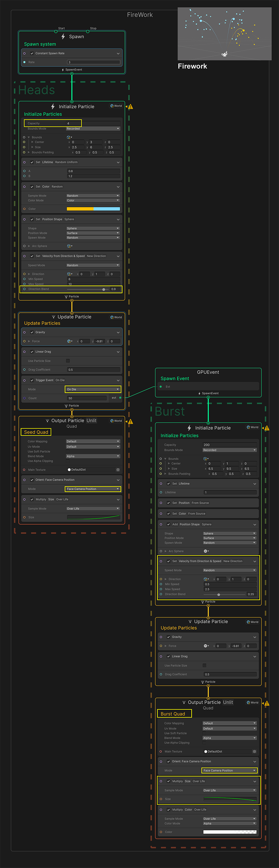Click warning icon beside Seed Quad output
The width and height of the screenshot is (279, 868).
[131, 422]
